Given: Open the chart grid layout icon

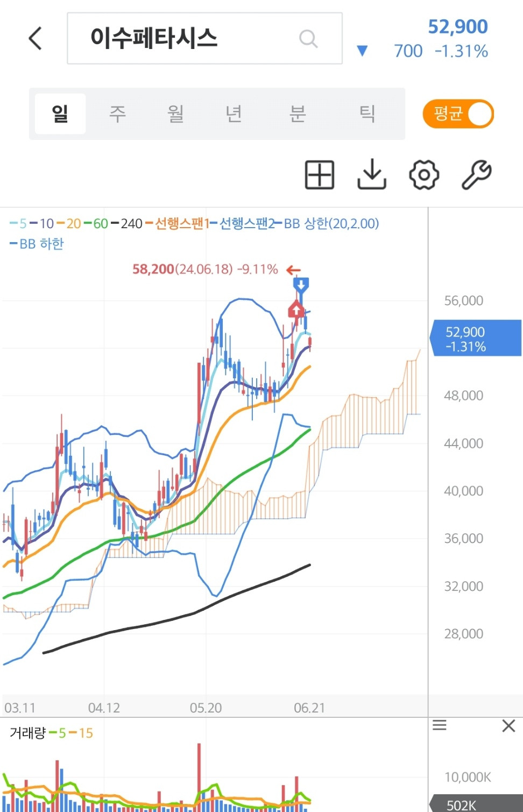Looking at the screenshot, I should coord(320,175).
